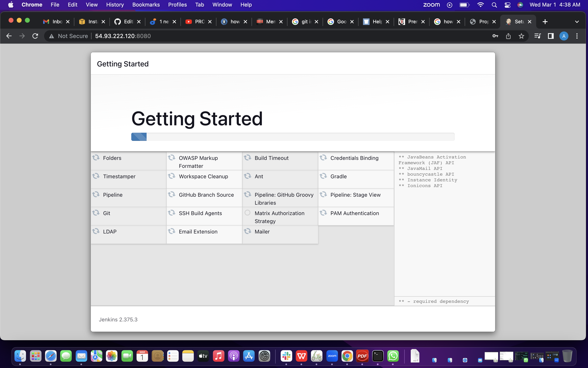Open new tab with plus button
This screenshot has width=588, height=368.
[545, 22]
